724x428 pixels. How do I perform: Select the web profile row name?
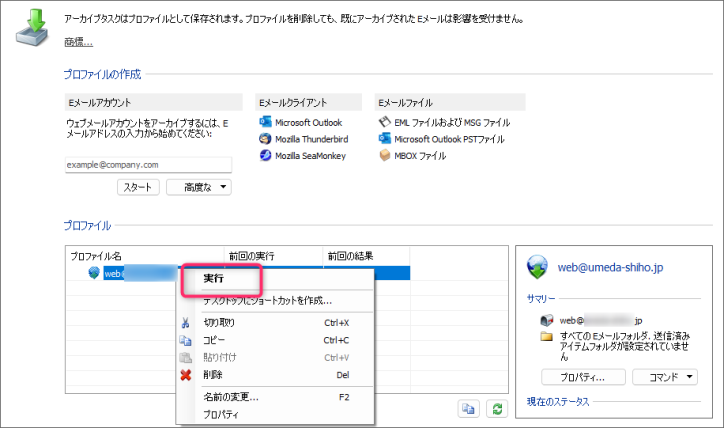point(140,273)
